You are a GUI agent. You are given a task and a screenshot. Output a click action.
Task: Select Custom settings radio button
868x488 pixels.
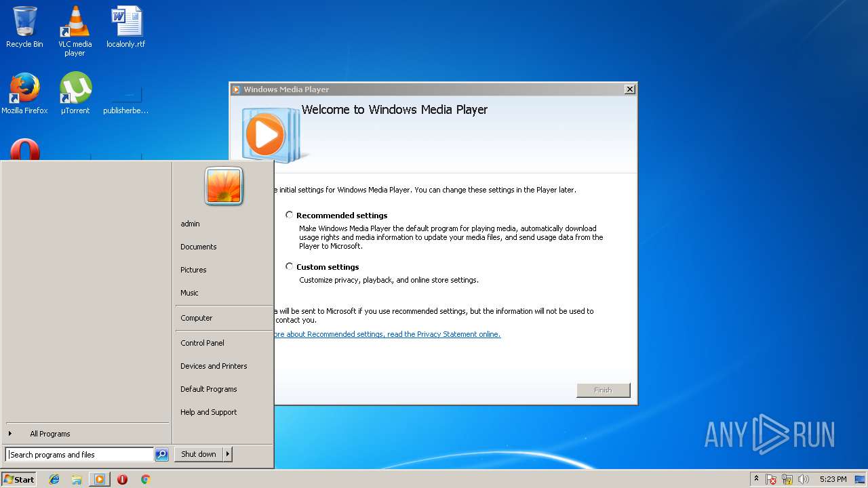(290, 266)
